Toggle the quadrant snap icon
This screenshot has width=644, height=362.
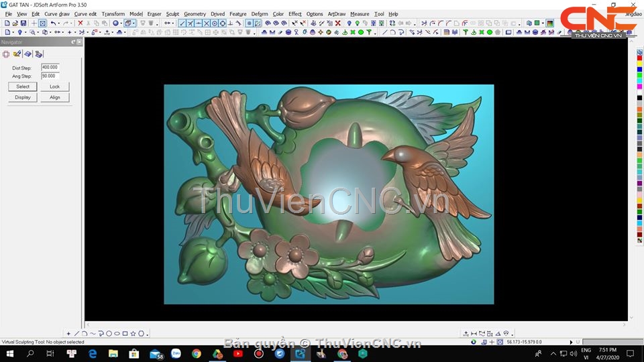(222, 23)
